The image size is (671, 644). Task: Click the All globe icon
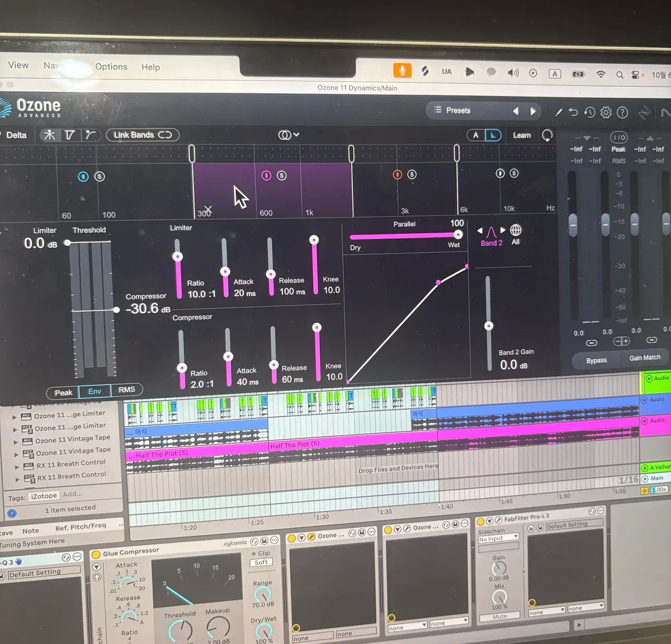pos(516,230)
